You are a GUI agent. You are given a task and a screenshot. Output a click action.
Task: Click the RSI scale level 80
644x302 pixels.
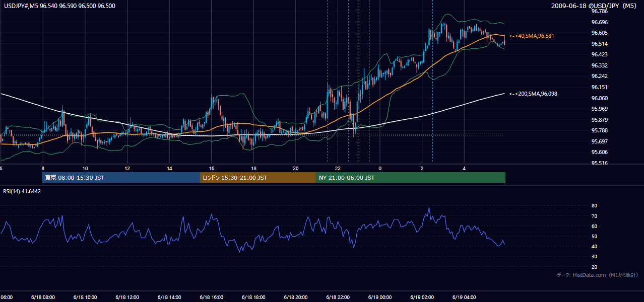[594, 206]
